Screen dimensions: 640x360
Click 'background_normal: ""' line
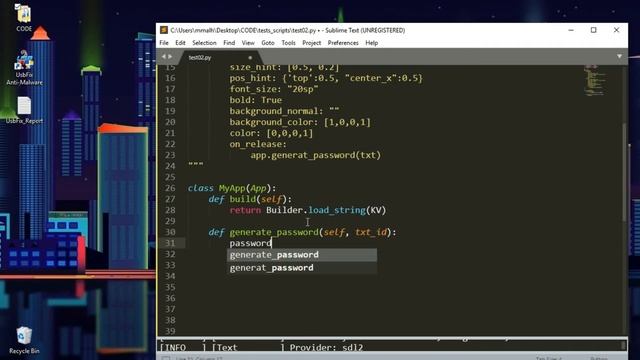(284, 111)
